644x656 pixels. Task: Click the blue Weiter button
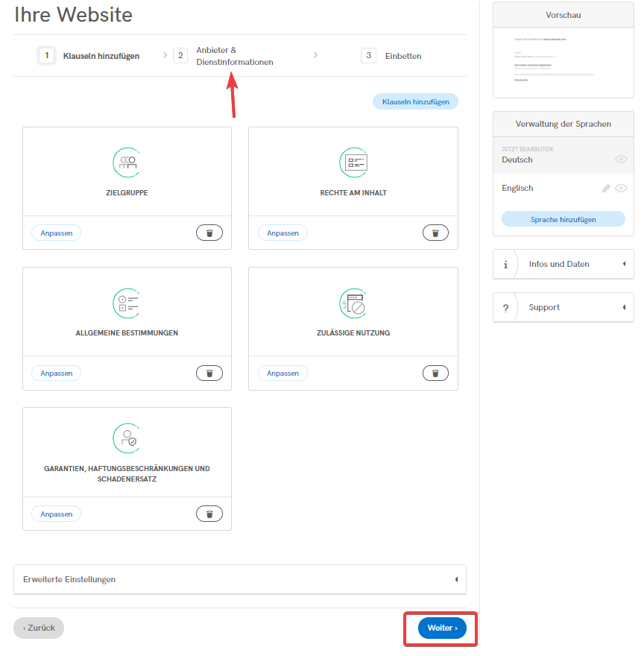pos(442,628)
